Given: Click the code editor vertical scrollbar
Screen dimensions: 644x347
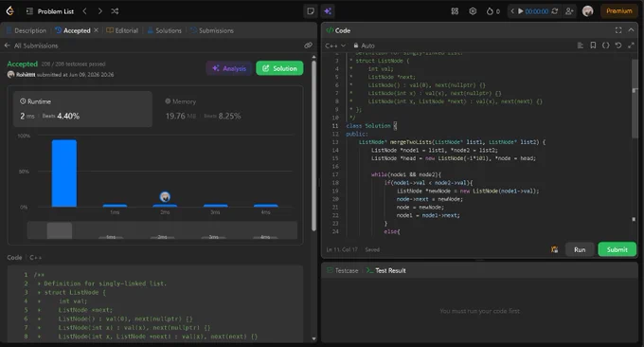Looking at the screenshot, I should coord(635,99).
